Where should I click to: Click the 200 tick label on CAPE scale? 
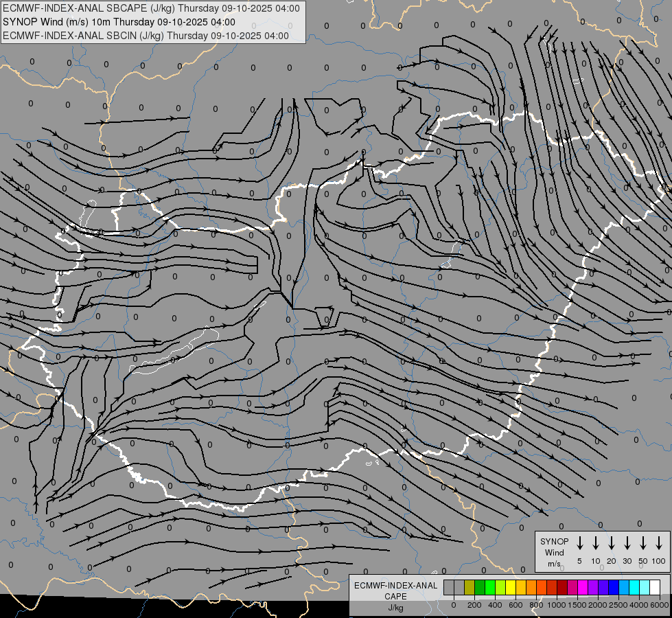[x=474, y=605]
